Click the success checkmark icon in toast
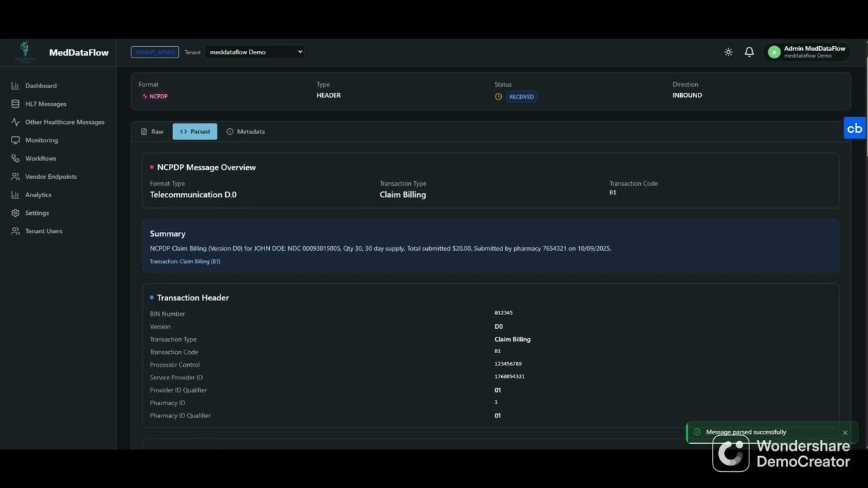The height and width of the screenshot is (488, 868). (x=697, y=432)
